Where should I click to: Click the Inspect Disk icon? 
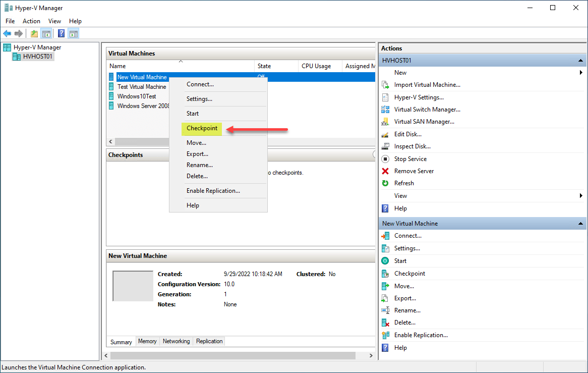[x=385, y=146]
